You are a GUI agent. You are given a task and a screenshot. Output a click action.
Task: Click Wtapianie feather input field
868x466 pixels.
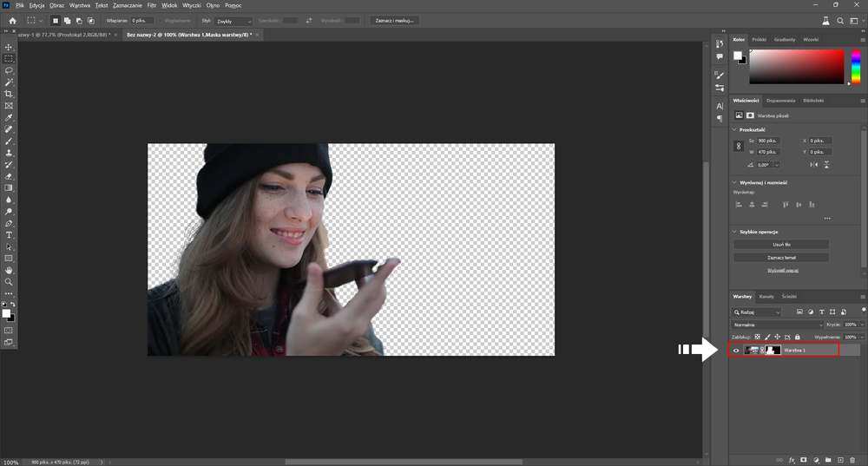click(x=141, y=21)
